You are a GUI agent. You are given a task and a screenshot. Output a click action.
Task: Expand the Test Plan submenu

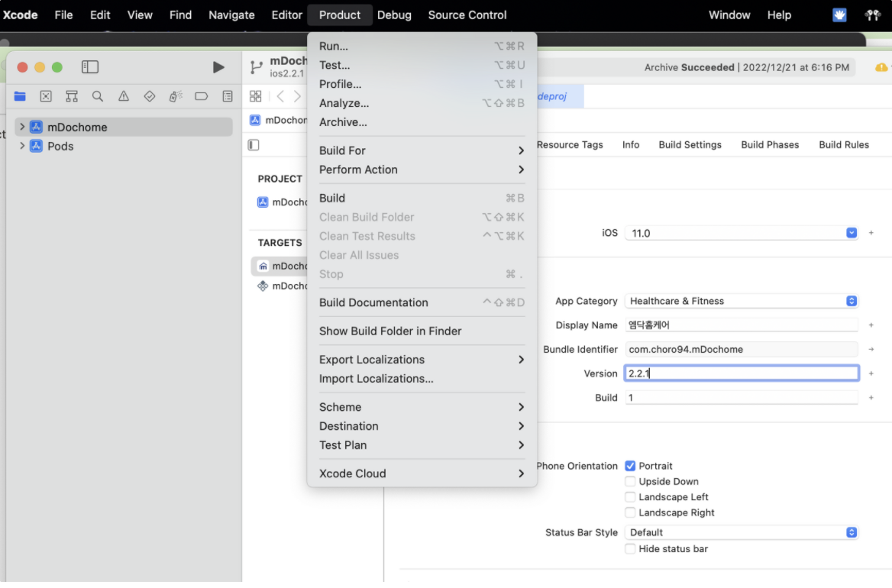point(422,445)
